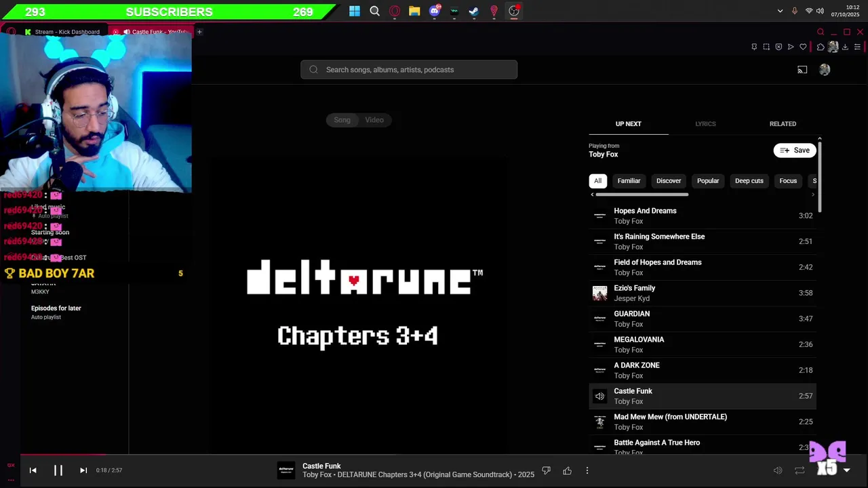The height and width of the screenshot is (488, 868).
Task: Play GUARDIAN from the queue
Action: coord(703,319)
